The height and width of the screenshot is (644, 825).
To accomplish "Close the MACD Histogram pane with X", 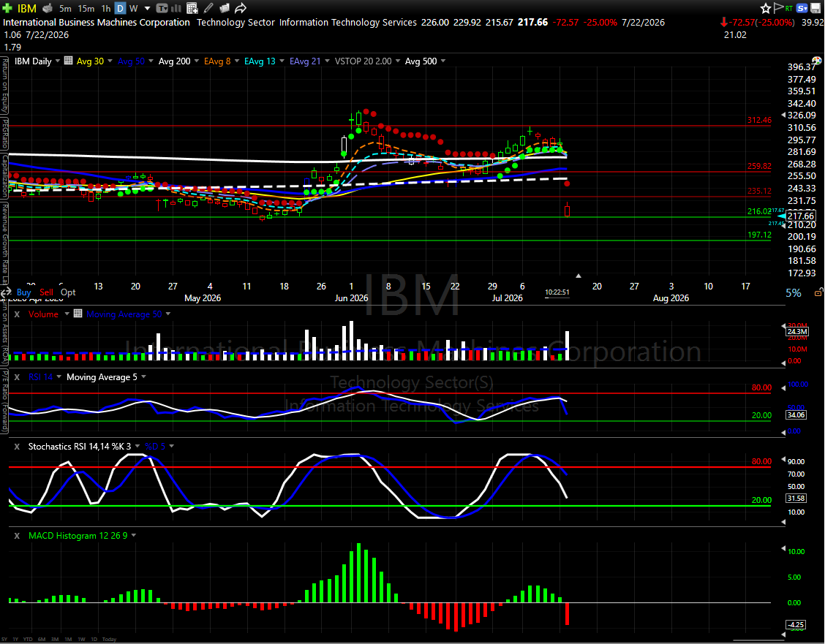I will coord(18,536).
